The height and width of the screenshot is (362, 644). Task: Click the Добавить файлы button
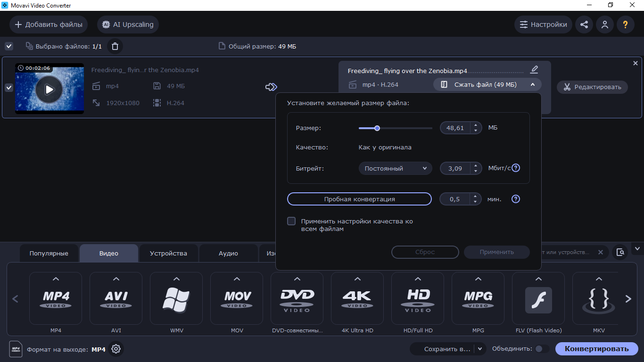click(49, 25)
